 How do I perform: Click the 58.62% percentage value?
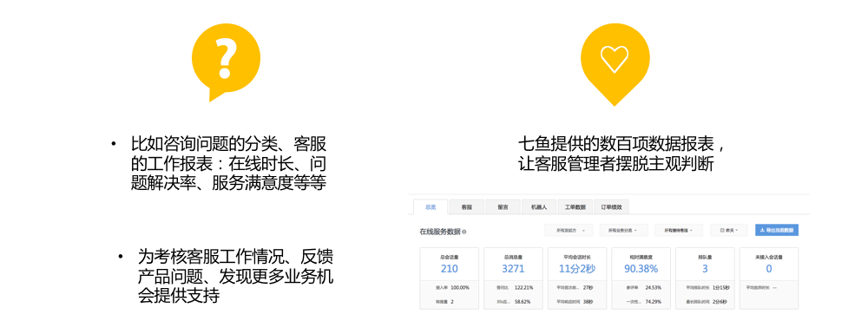click(x=523, y=302)
